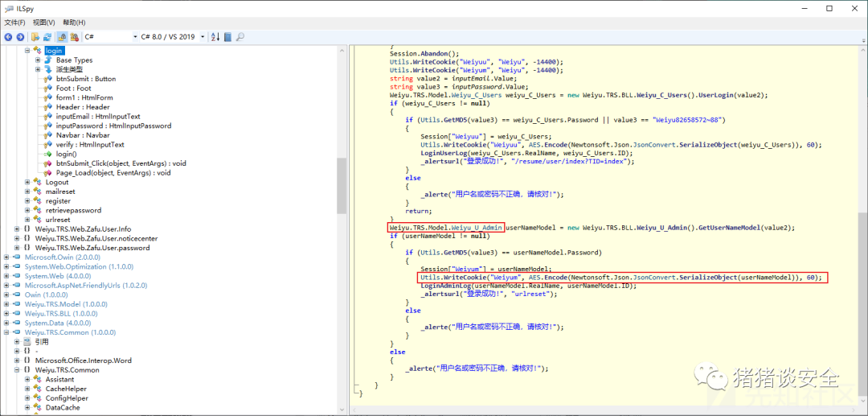Open the C# 8.0 / VS 2019 version dropdown
The height and width of the screenshot is (416, 868).
pyautogui.click(x=172, y=37)
